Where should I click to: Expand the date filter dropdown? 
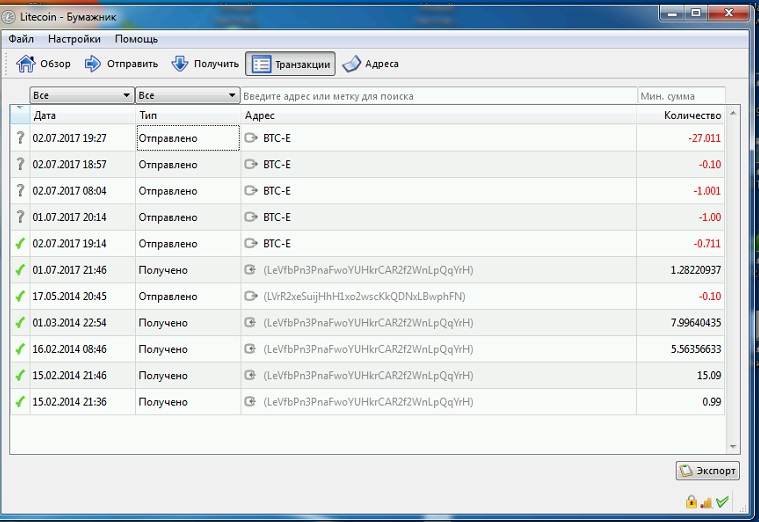point(82,95)
